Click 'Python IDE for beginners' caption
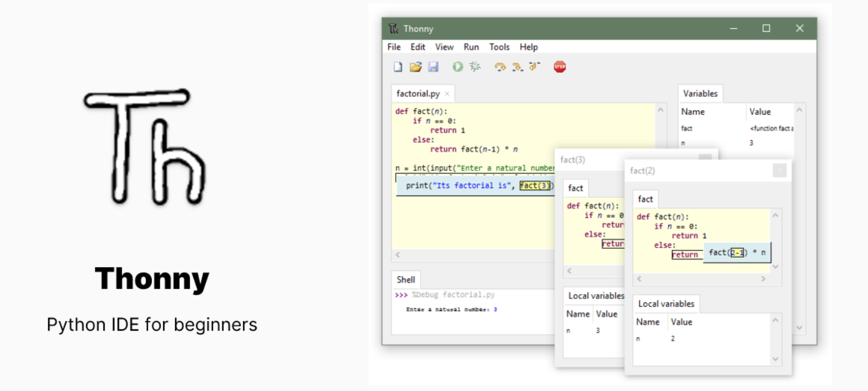Screen dimensions: 868x391 click(x=152, y=325)
